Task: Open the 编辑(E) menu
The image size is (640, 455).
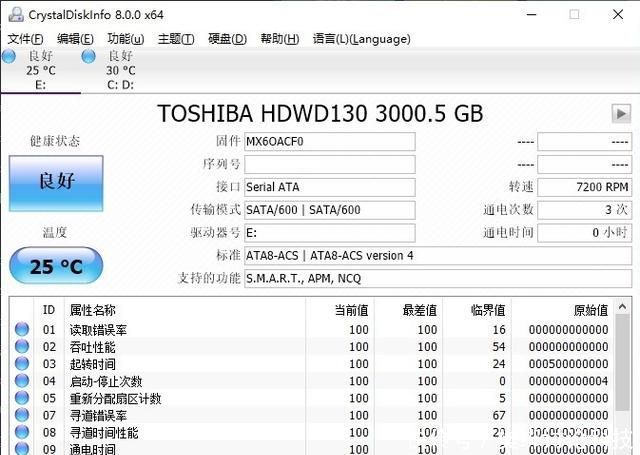Action: coord(76,39)
